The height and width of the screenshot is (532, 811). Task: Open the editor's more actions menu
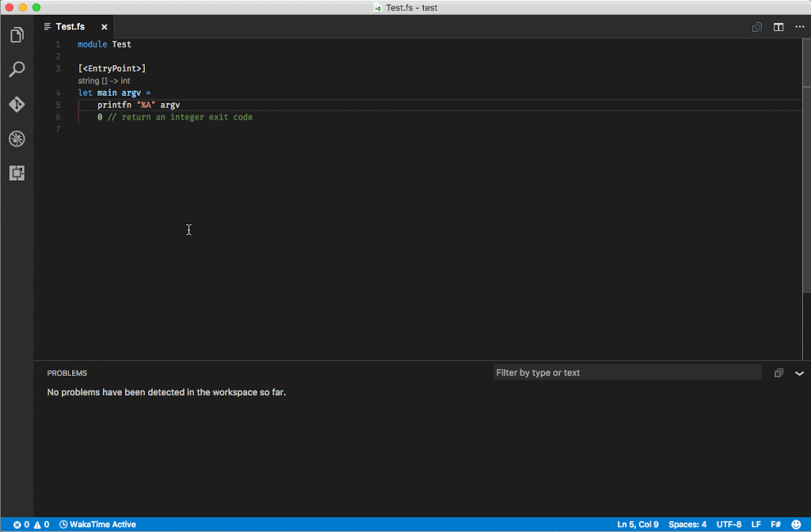(x=799, y=27)
